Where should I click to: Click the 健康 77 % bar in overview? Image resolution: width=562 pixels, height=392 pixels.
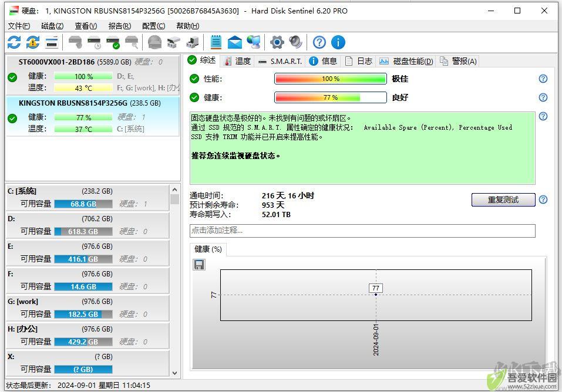click(x=331, y=97)
